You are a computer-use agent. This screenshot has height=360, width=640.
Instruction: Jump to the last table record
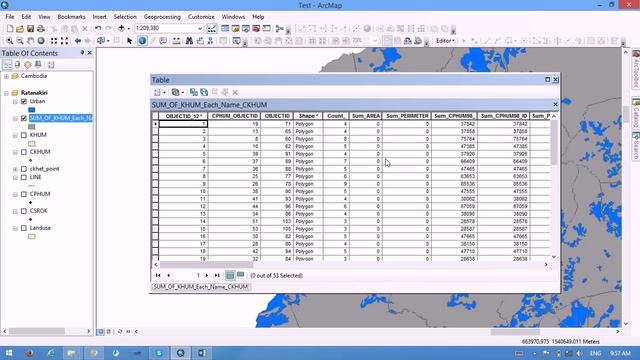217,276
